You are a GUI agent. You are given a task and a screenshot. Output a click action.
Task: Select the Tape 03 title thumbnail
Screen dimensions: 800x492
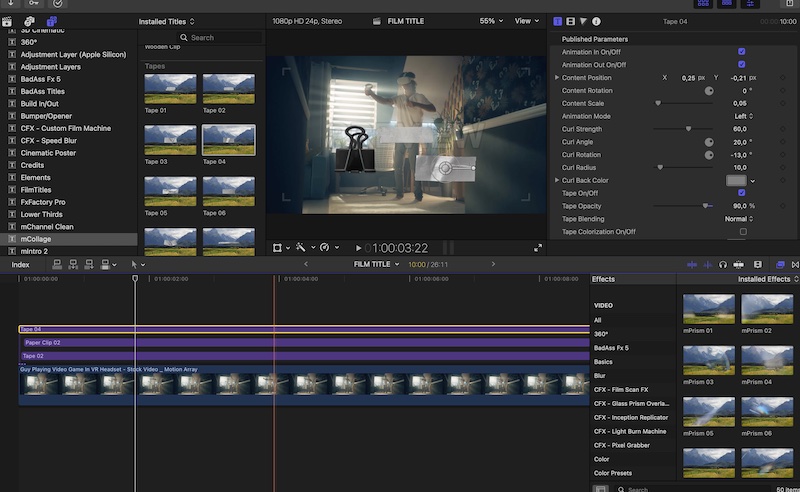[x=170, y=141]
